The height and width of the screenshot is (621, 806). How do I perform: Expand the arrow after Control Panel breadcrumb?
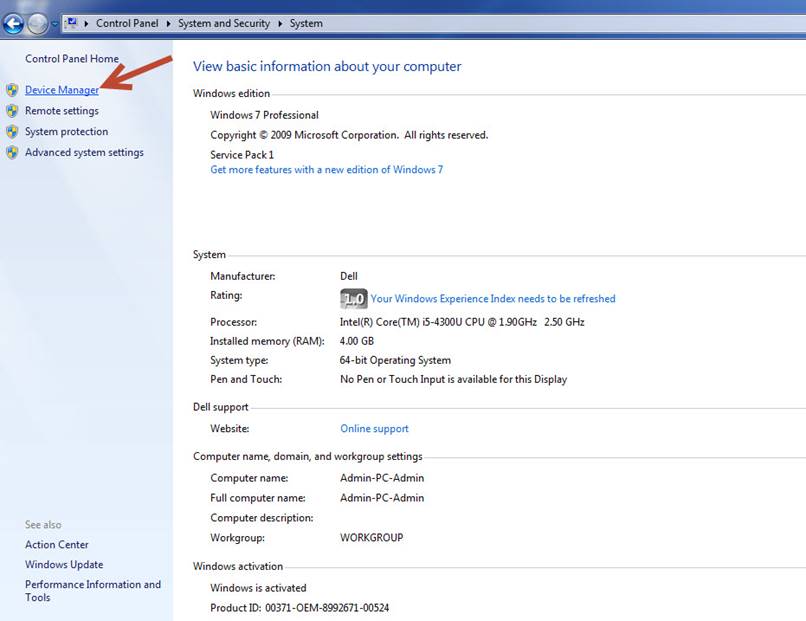[x=169, y=23]
